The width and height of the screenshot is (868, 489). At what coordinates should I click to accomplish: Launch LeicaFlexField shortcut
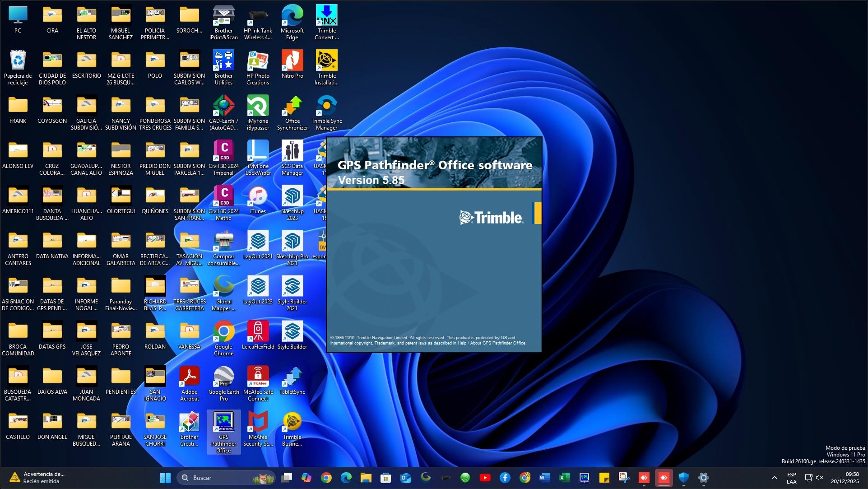pos(258,332)
